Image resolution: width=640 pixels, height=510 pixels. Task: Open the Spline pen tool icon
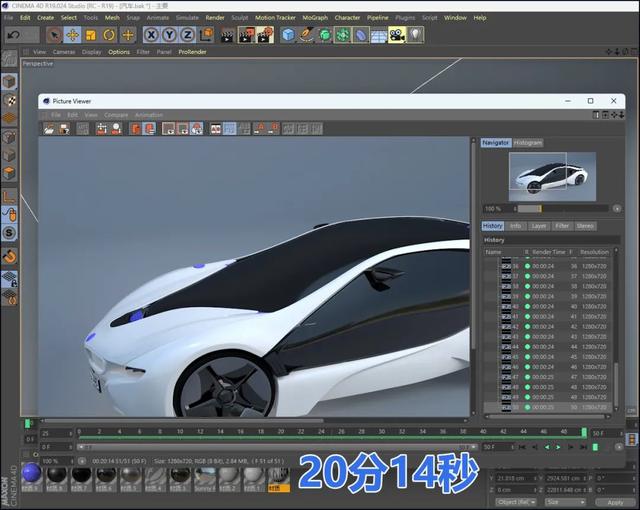pyautogui.click(x=306, y=35)
